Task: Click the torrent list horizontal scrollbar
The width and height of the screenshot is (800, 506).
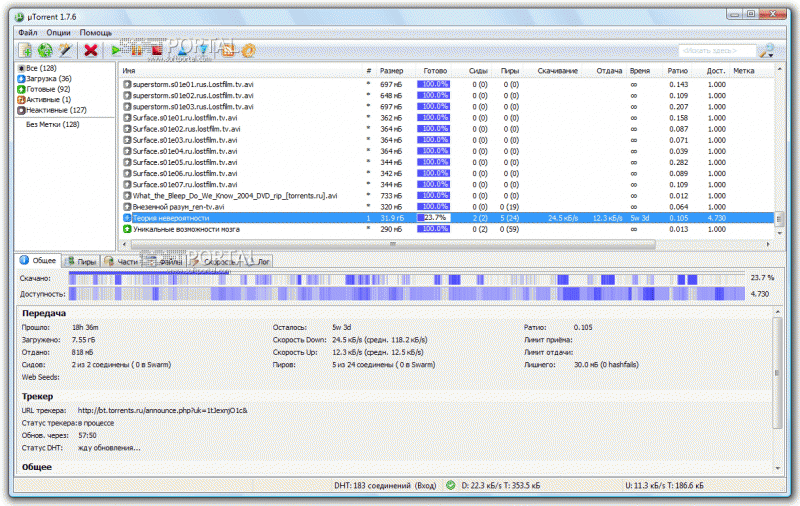Action: [x=393, y=244]
